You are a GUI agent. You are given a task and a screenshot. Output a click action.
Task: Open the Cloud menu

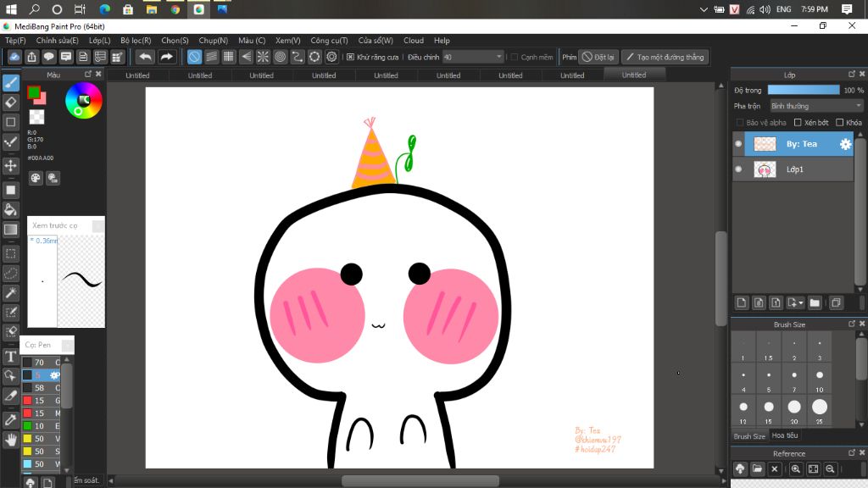[414, 41]
